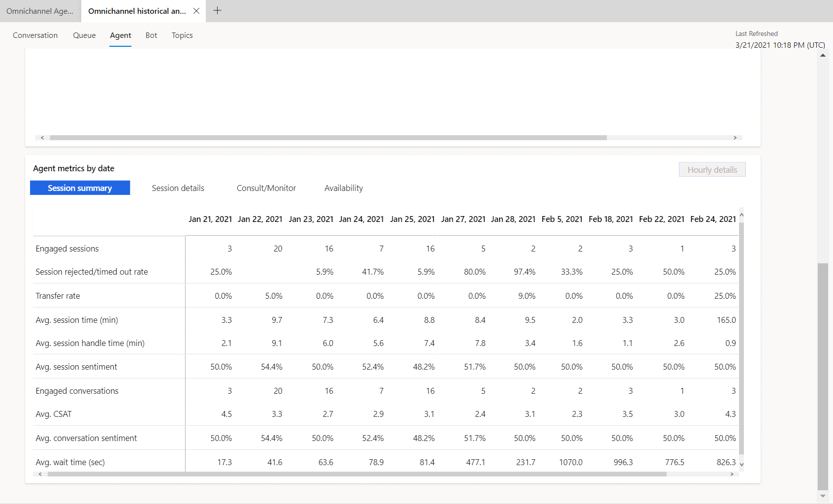Click the Avg. CSAT row label
Screen dimensions: 833x504
click(x=54, y=414)
